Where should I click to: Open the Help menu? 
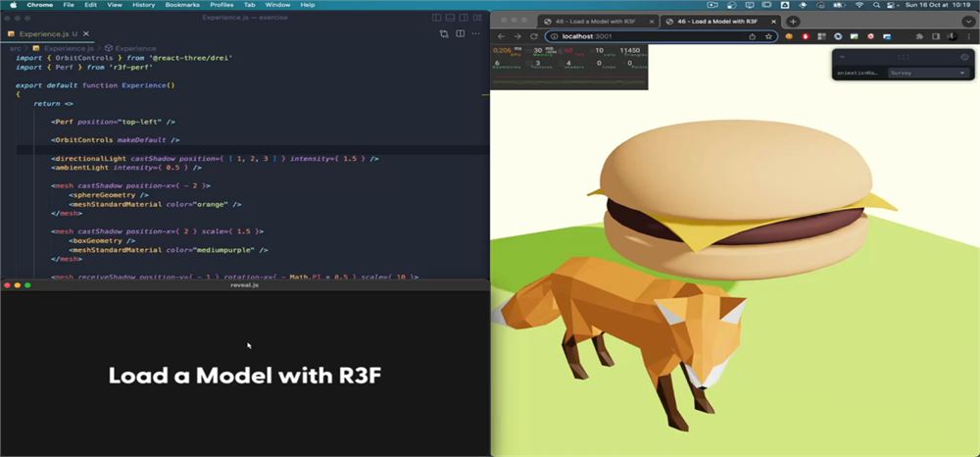(x=308, y=4)
